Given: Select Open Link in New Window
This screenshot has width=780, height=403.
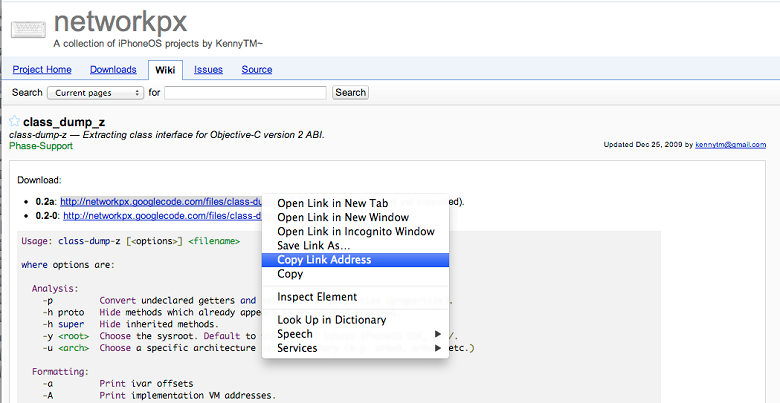Looking at the screenshot, I should pos(341,217).
